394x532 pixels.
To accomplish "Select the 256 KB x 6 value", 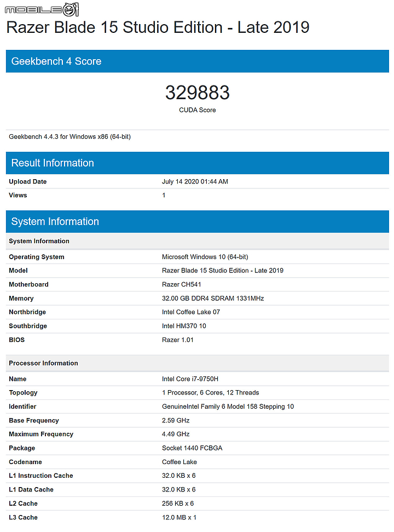I will pos(177,504).
